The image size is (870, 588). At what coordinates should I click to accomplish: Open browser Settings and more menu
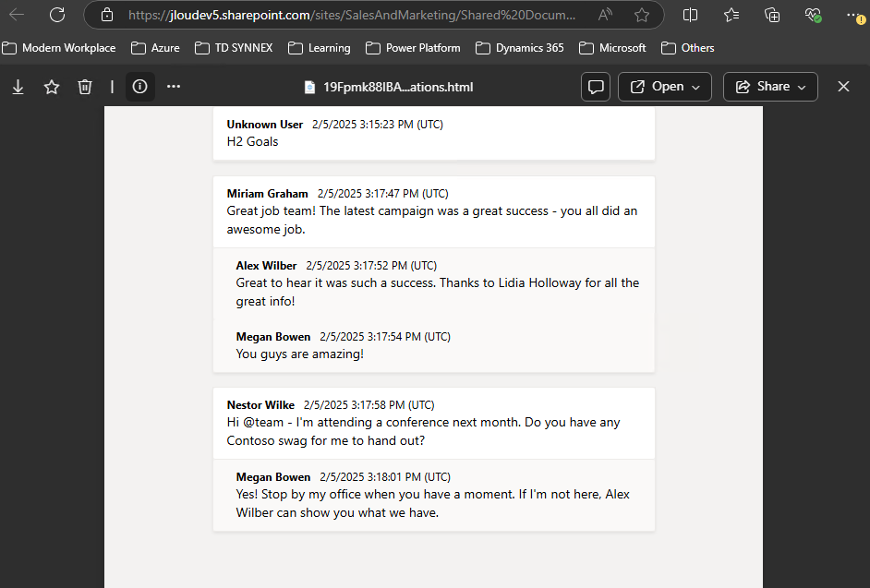pyautogui.click(x=855, y=16)
